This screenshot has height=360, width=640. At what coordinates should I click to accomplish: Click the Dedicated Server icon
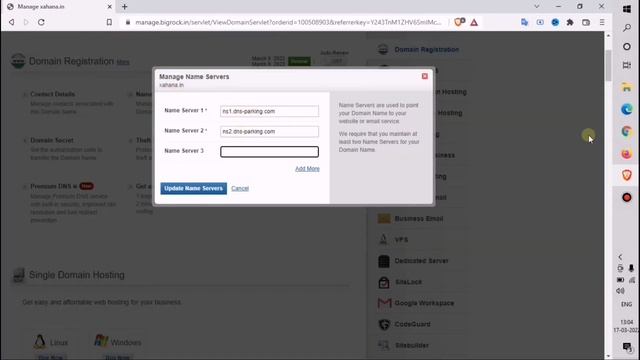pos(384,261)
